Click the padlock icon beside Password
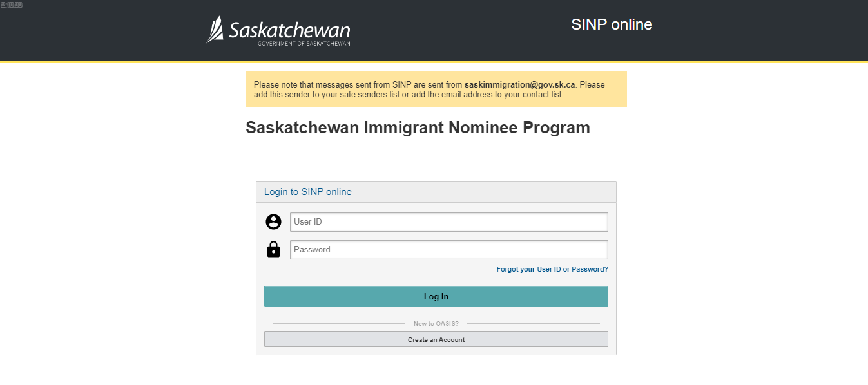This screenshot has width=868, height=385. click(273, 249)
